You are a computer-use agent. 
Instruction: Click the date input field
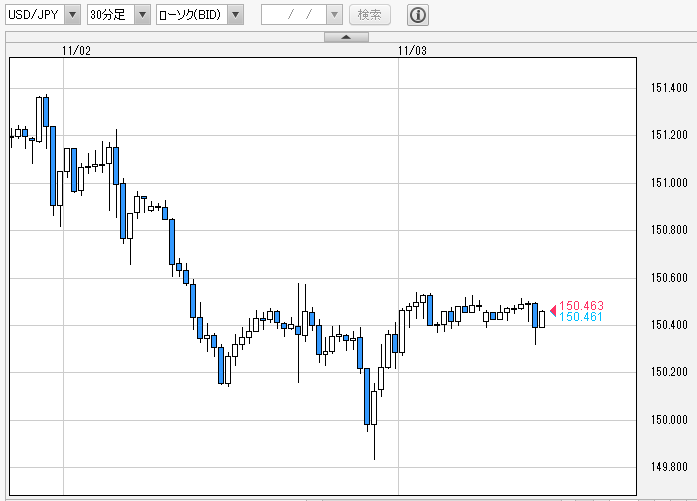tap(294, 15)
